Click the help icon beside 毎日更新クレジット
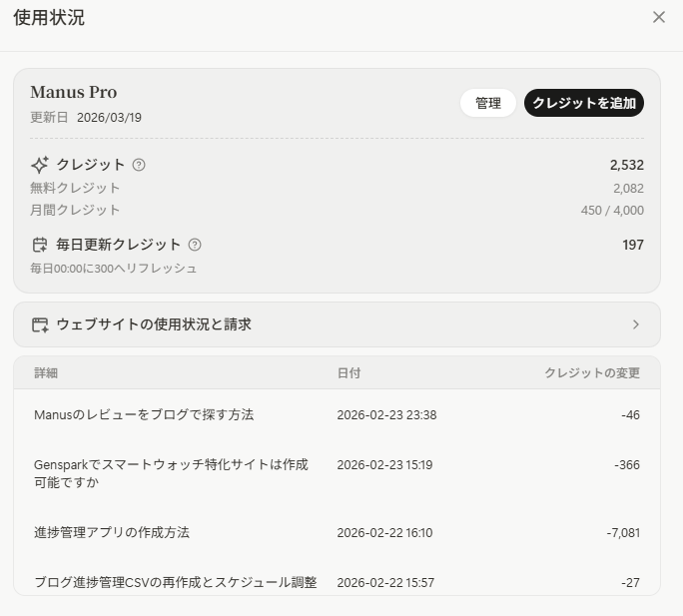 point(195,245)
